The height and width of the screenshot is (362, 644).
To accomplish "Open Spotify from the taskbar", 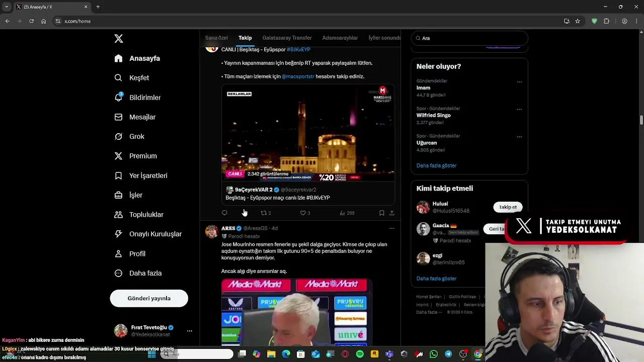I will click(x=360, y=354).
